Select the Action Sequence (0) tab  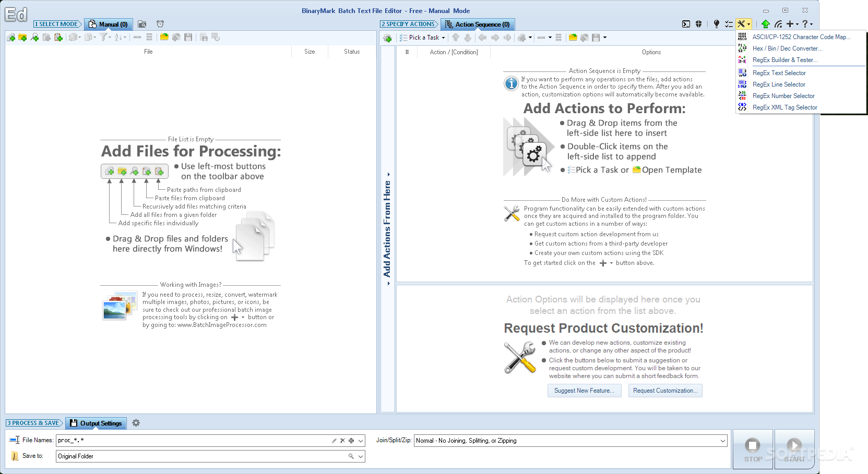(478, 24)
